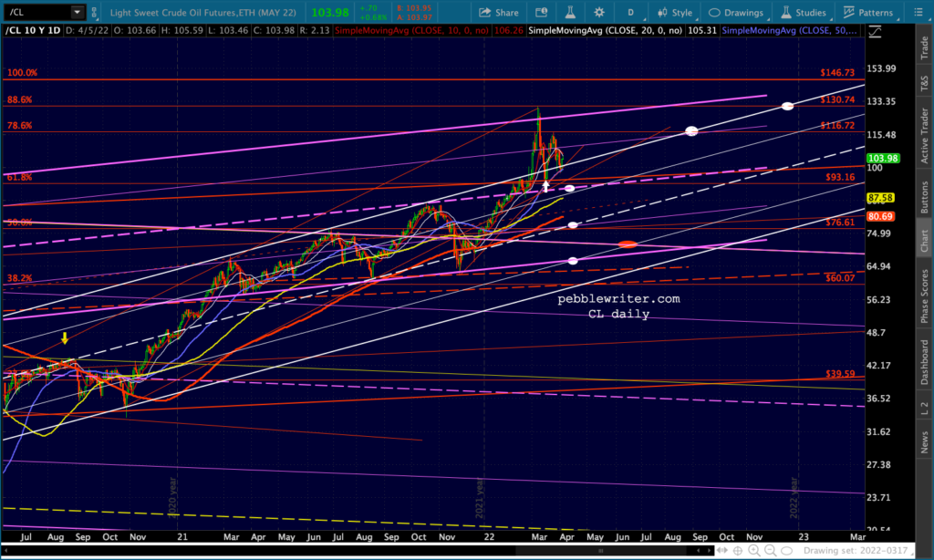Screen dimensions: 934x560
Task: Click the zoom in magnifier icon
Action: [754, 551]
